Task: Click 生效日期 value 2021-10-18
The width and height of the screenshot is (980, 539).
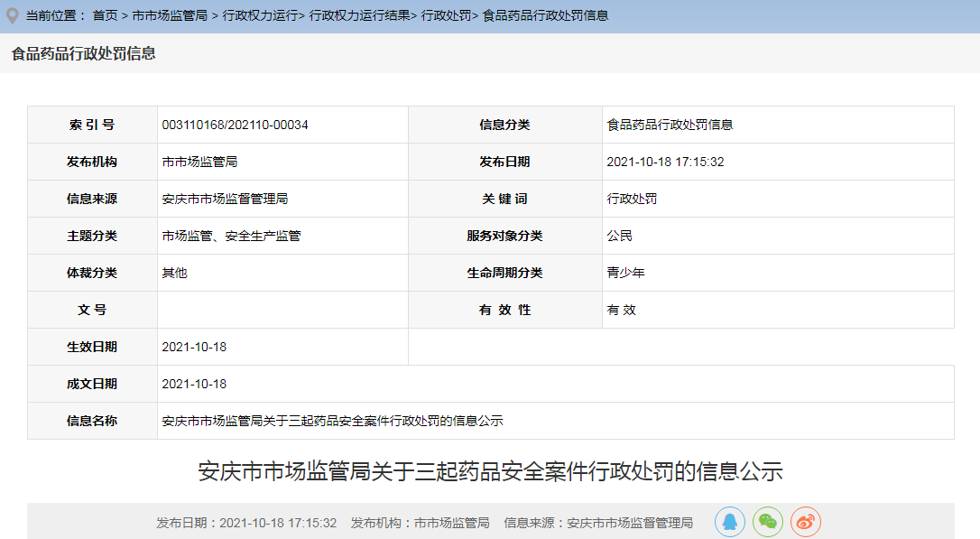Action: [x=194, y=347]
